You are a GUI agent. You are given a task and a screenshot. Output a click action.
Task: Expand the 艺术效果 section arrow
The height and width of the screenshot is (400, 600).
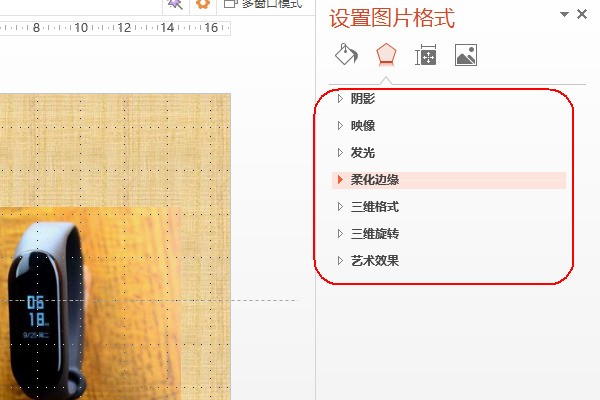[340, 261]
